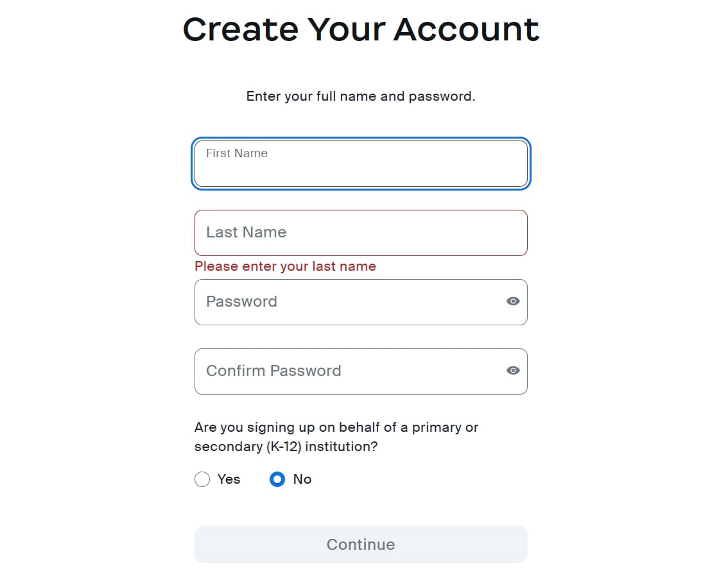The height and width of the screenshot is (580, 728).
Task: Click the 'Last Name' placeholder text
Action: 246,232
